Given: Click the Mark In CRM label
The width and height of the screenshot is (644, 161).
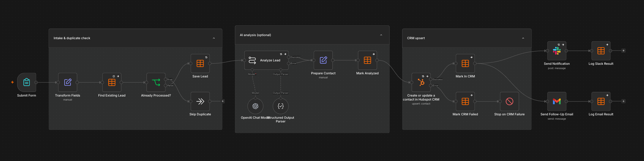Looking at the screenshot, I should coord(465,76).
